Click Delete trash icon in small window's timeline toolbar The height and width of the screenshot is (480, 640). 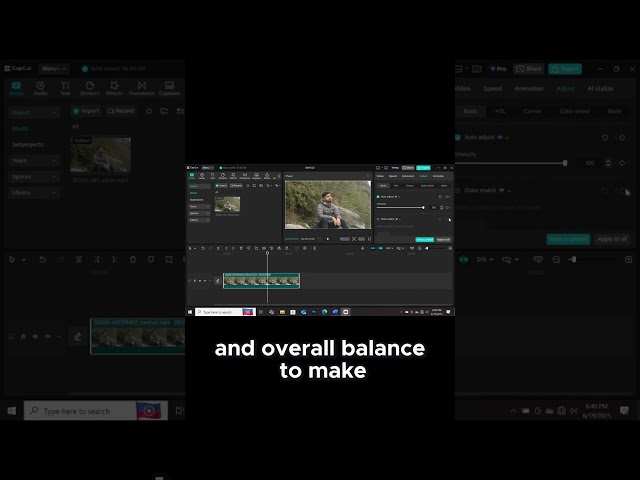(241, 248)
